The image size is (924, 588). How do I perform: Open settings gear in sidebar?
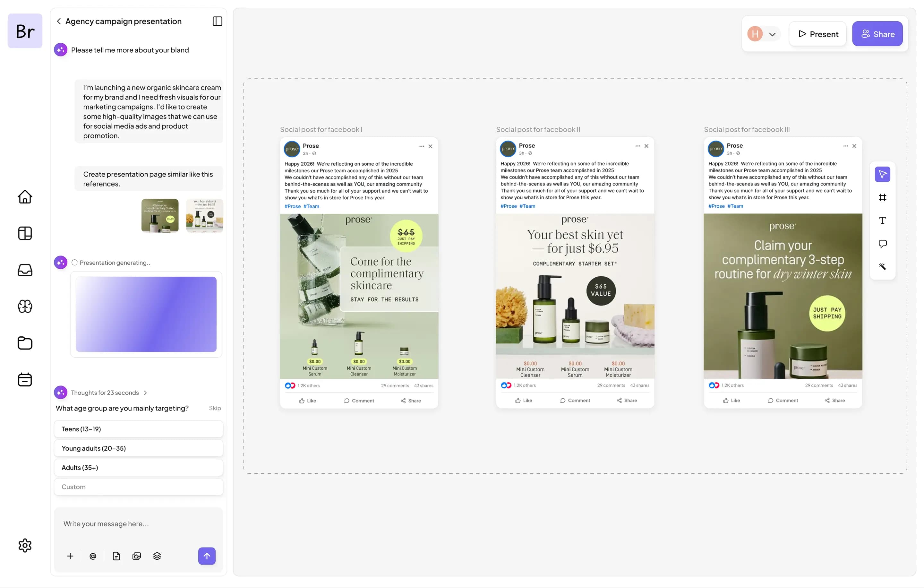click(x=25, y=545)
